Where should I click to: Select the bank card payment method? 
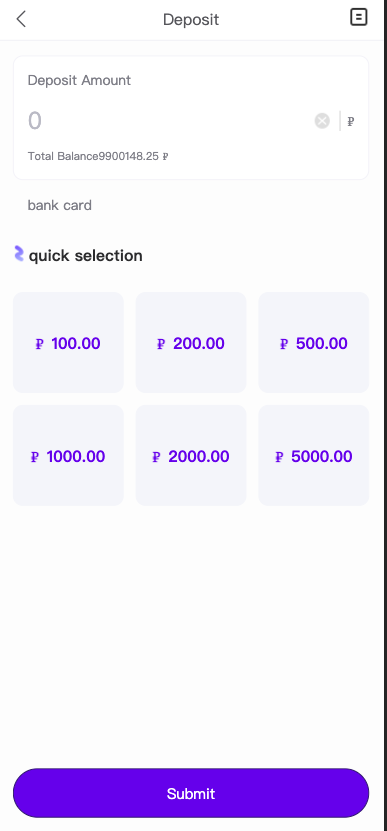click(x=59, y=205)
